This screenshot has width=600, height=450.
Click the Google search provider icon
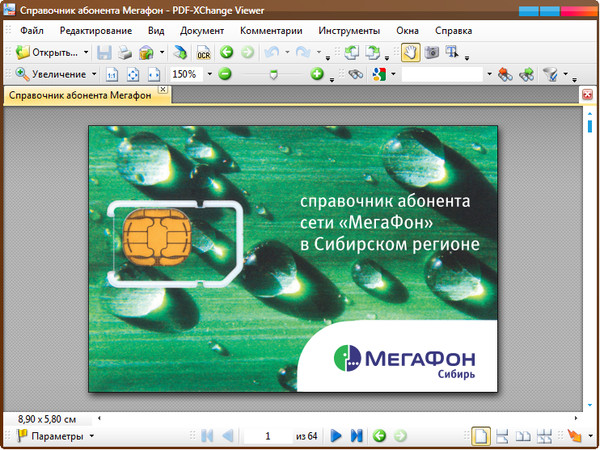click(379, 74)
